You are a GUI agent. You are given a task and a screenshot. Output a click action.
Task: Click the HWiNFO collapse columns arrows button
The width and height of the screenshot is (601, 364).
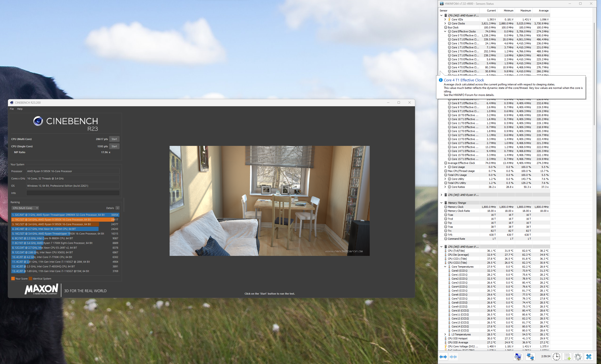point(453,357)
